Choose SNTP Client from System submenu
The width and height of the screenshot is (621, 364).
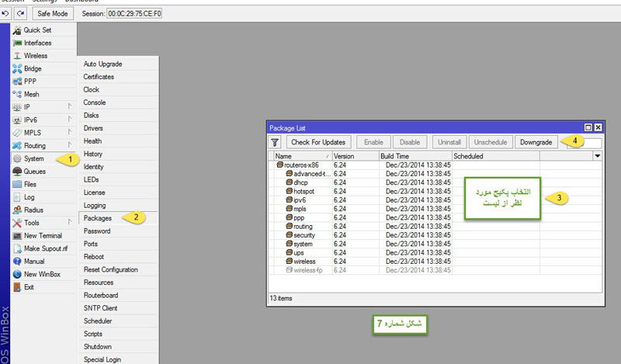point(118,308)
